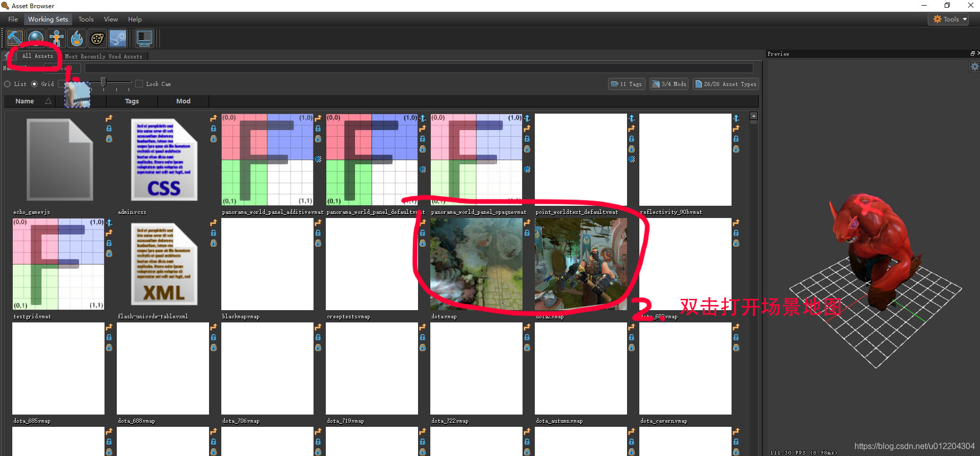Float the Preview panel

(x=972, y=53)
